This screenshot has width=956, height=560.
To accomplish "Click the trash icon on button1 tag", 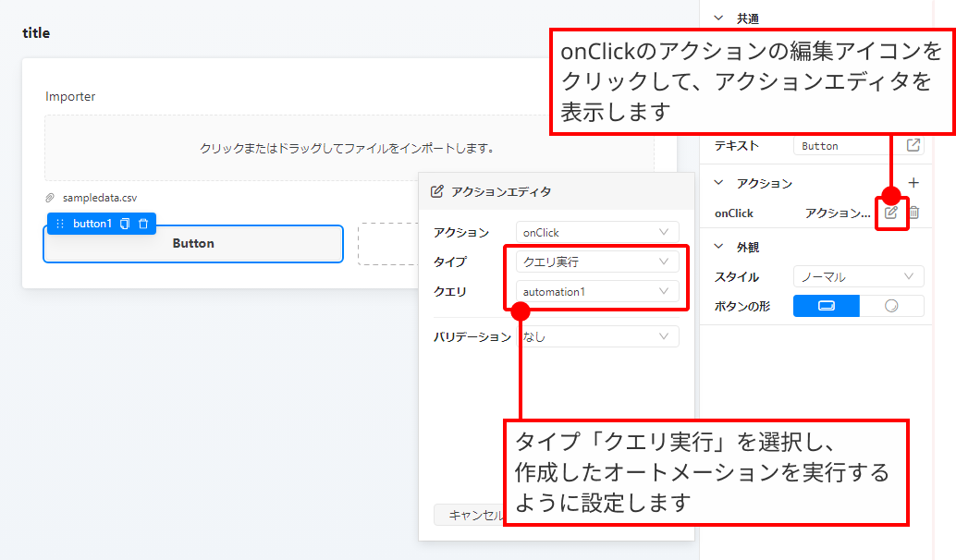I will pos(142,224).
